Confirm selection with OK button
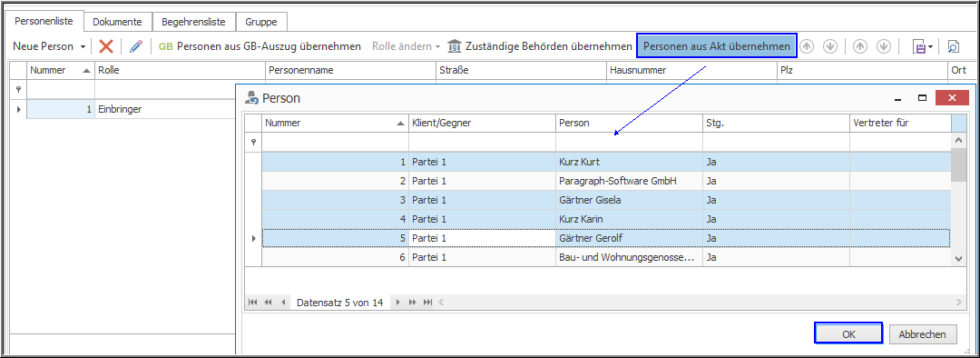The width and height of the screenshot is (980, 358). pyautogui.click(x=848, y=334)
